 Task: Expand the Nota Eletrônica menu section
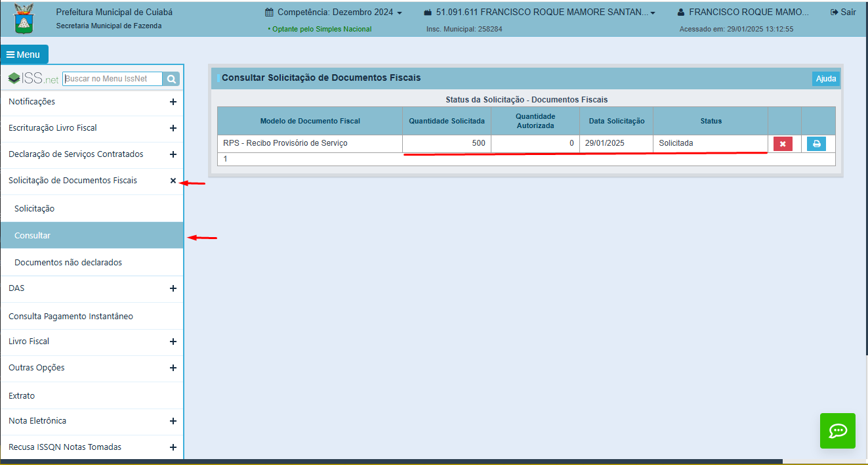(x=173, y=421)
